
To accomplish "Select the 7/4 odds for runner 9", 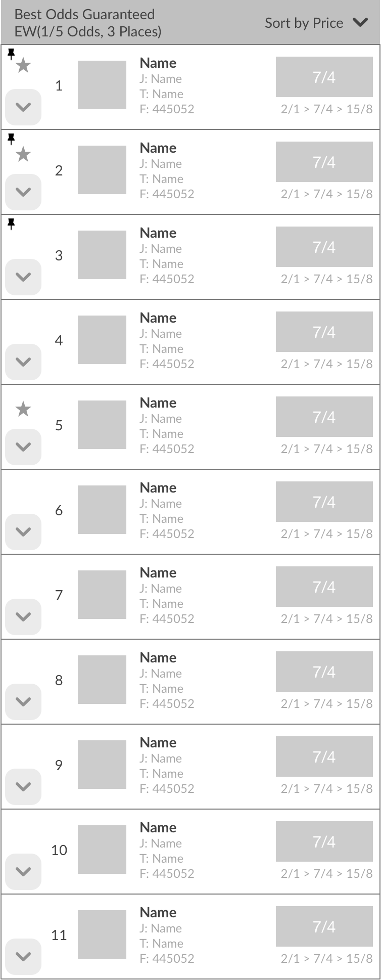I will pyautogui.click(x=324, y=757).
